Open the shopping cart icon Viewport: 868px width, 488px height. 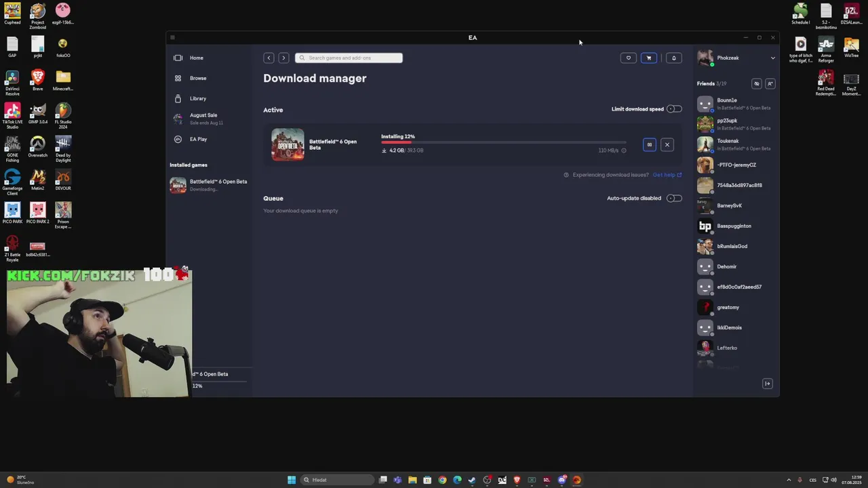tap(649, 58)
